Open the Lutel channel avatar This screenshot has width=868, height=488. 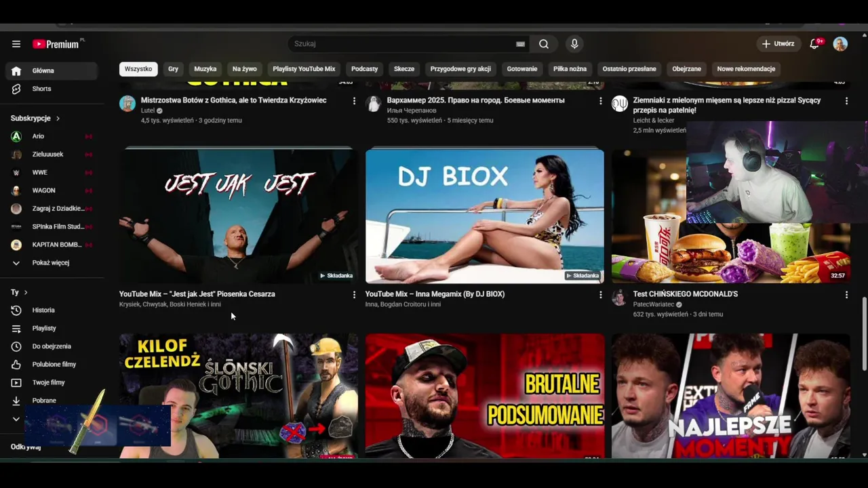(x=127, y=104)
